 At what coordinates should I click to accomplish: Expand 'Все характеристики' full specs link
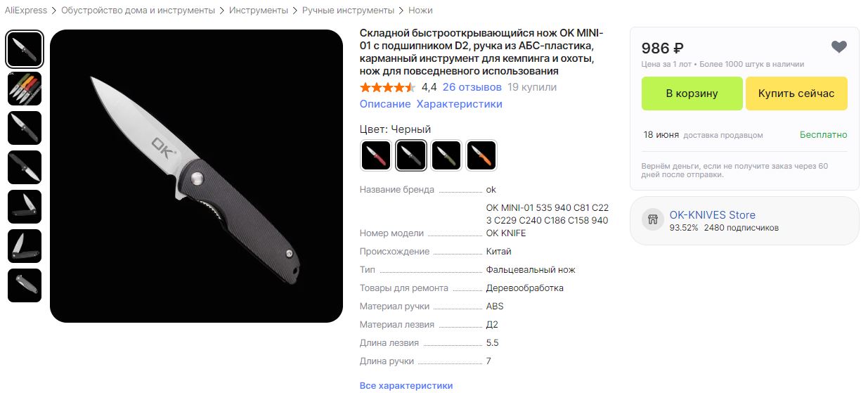click(406, 386)
